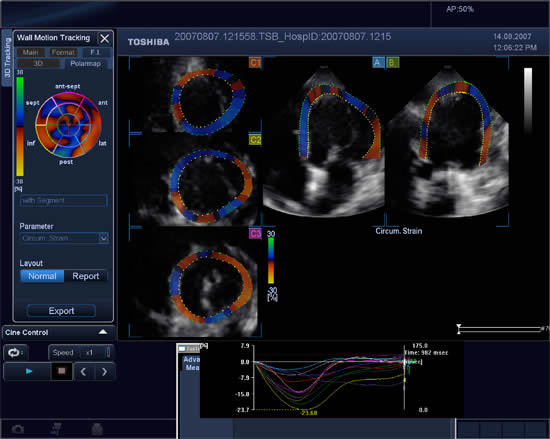
Task: Click the Export button
Action: tap(61, 311)
